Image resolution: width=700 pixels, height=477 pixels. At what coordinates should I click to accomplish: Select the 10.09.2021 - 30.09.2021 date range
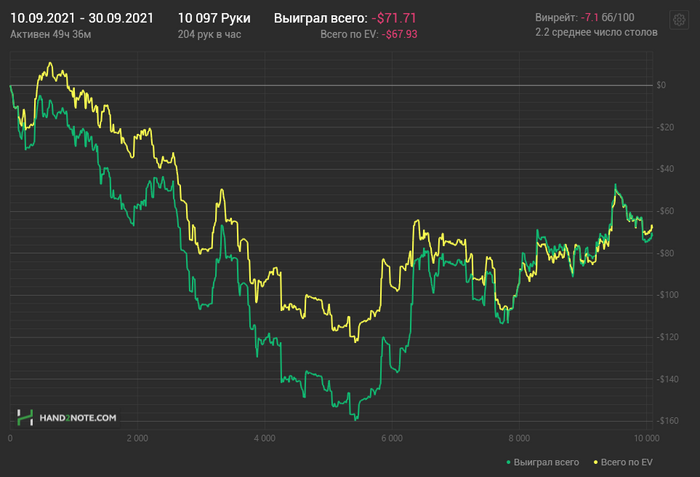coord(81,18)
